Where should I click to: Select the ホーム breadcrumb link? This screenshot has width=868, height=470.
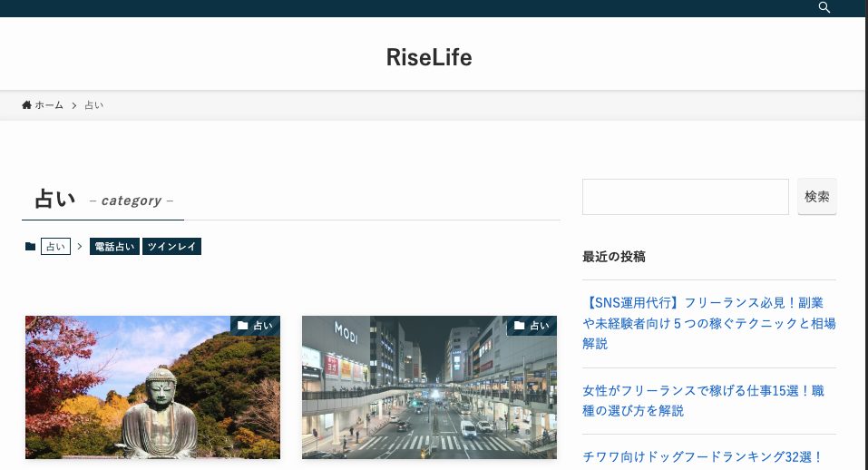[x=49, y=105]
